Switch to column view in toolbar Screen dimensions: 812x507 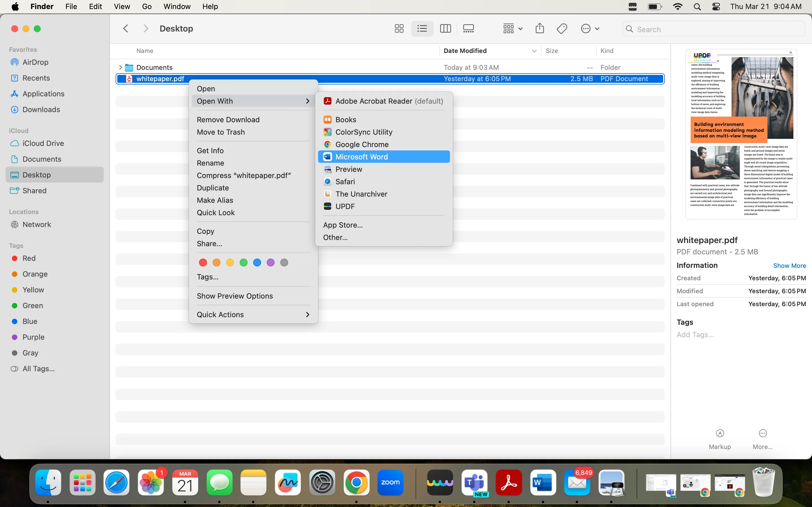pos(445,28)
